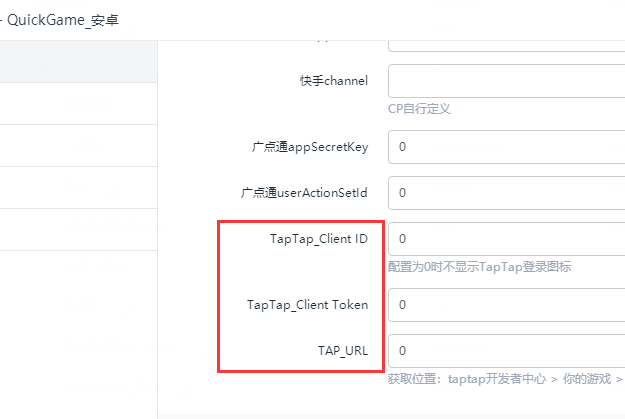625x419 pixels.
Task: Click the TAP_URL label
Action: tap(343, 351)
